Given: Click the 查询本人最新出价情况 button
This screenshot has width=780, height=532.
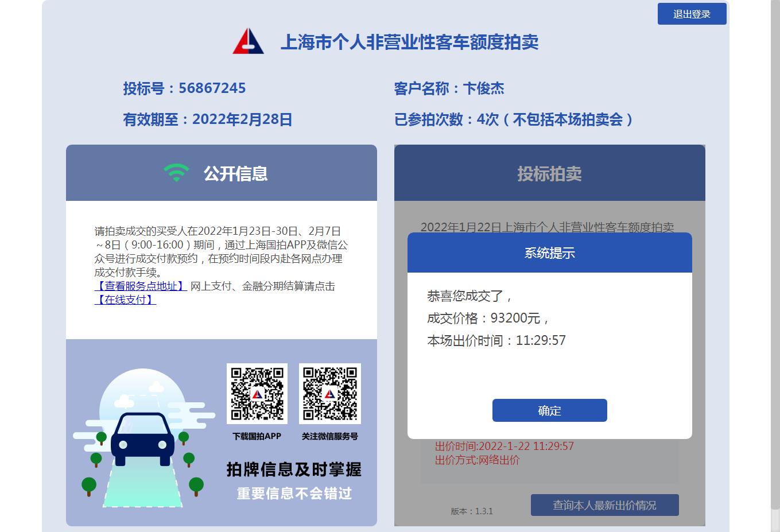Looking at the screenshot, I should click(604, 505).
